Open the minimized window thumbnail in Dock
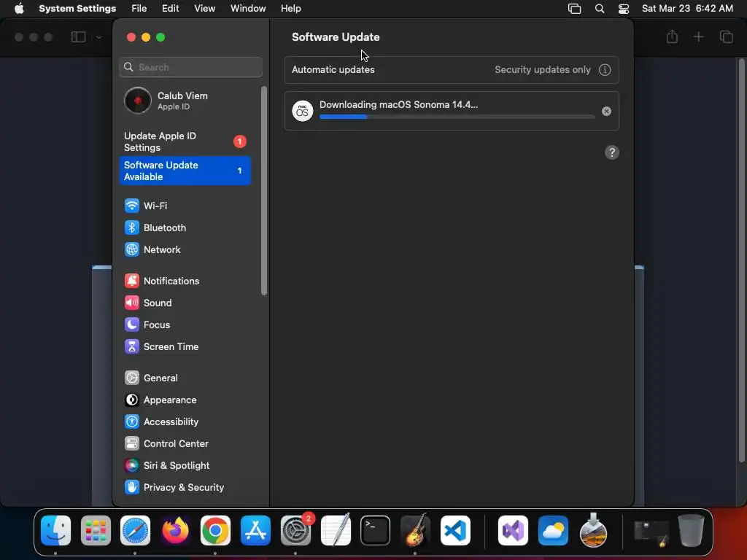This screenshot has width=747, height=560. [x=651, y=532]
